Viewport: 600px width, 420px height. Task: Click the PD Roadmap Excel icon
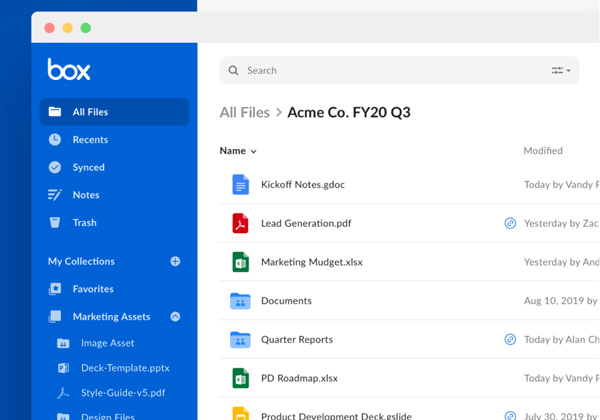pos(240,378)
